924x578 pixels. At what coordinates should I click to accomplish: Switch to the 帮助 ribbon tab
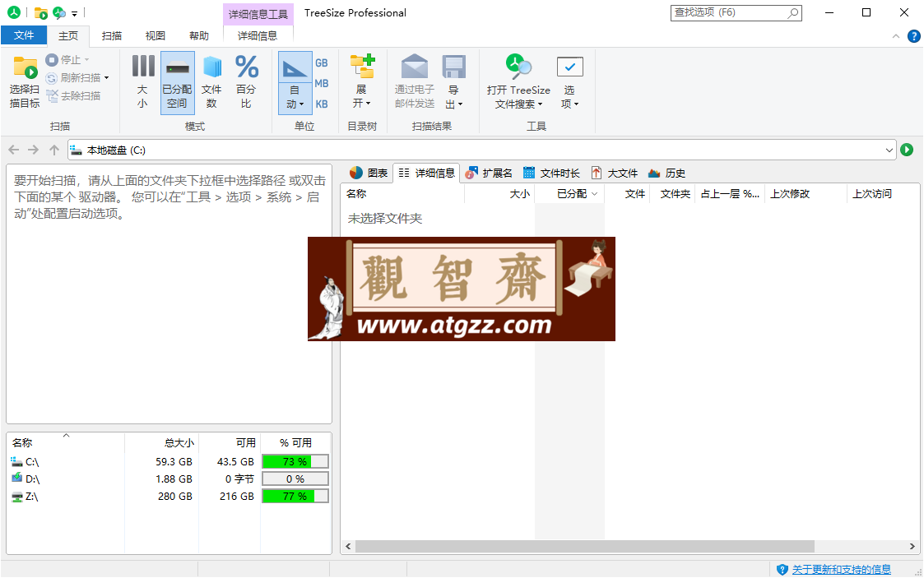[x=198, y=36]
